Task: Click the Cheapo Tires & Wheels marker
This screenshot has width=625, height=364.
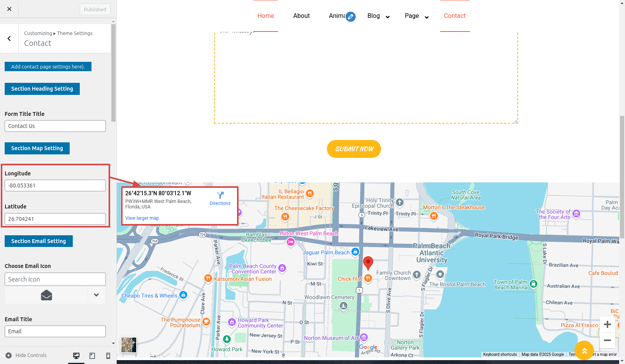Action: (x=183, y=295)
